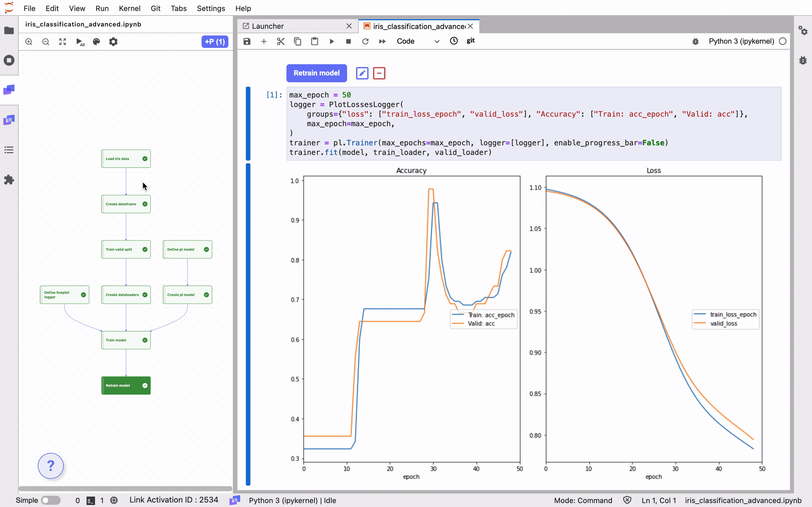
Task: Open the Git panel in left sidebar
Action: [9, 120]
